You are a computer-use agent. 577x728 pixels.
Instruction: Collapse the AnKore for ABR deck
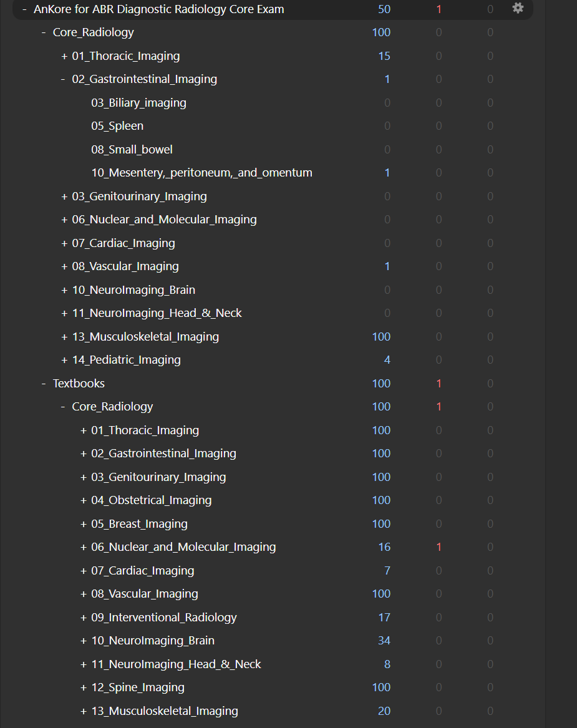point(24,9)
